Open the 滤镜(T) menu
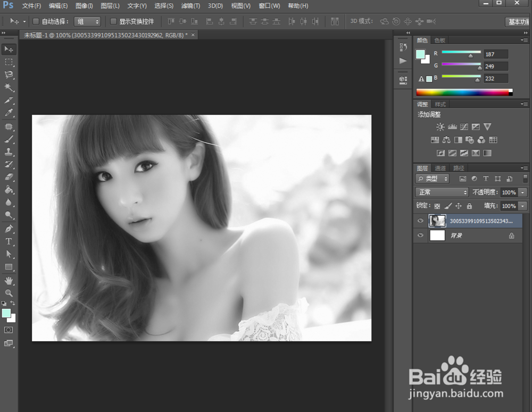 click(x=190, y=6)
